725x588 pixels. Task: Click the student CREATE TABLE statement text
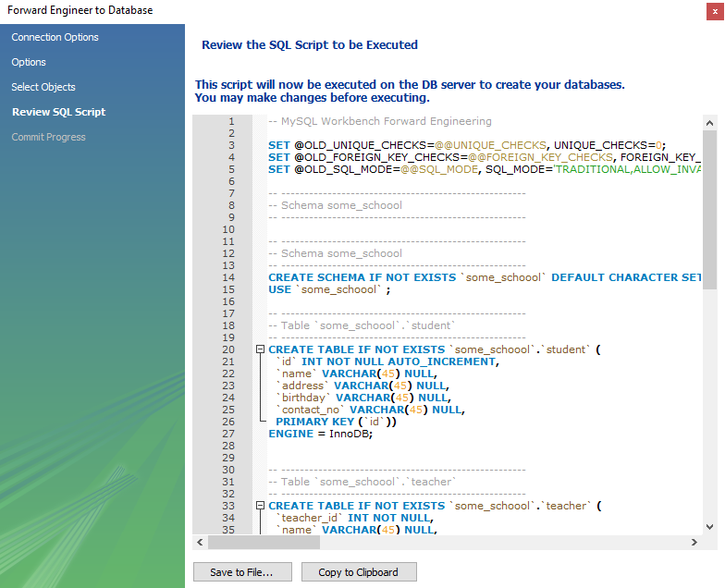tap(435, 349)
